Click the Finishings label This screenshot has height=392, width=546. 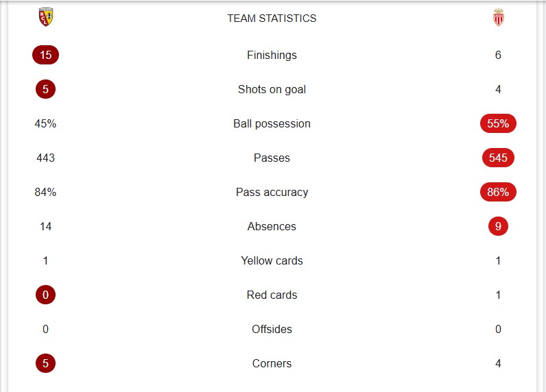point(272,55)
